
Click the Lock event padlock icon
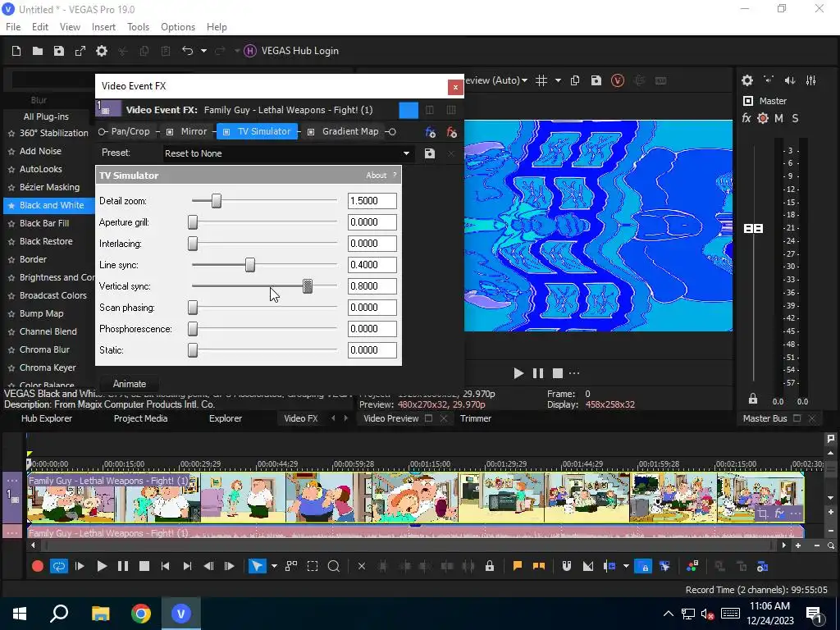490,566
